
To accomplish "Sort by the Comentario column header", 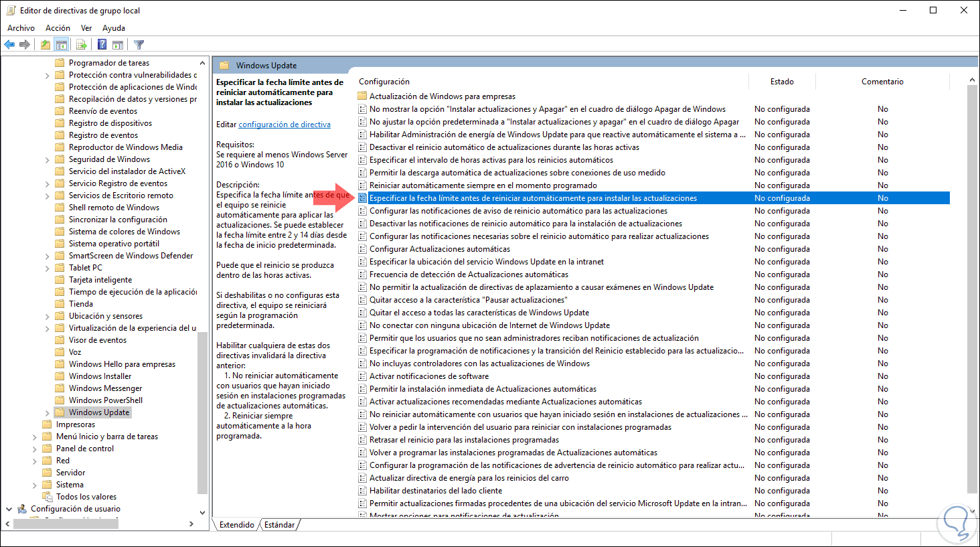I will (x=882, y=82).
